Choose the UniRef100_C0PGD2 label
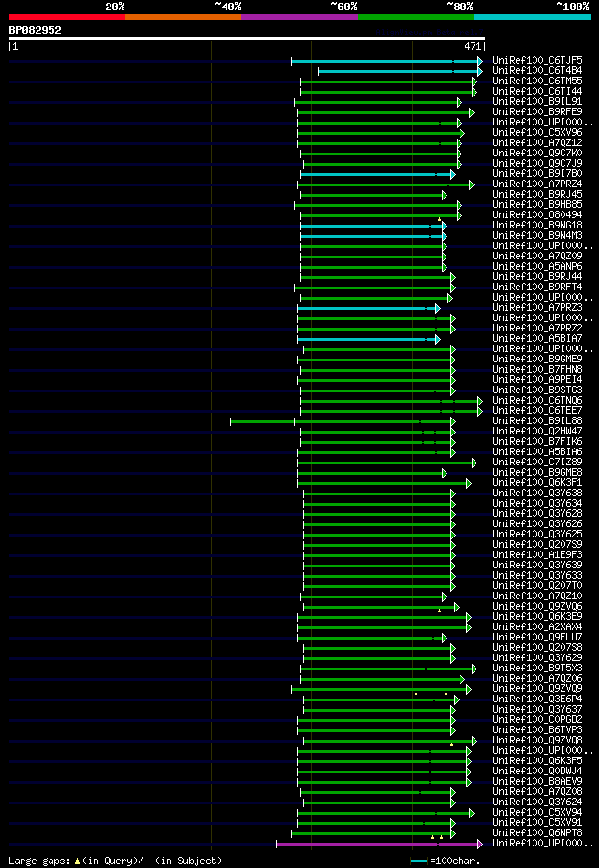 537,721
